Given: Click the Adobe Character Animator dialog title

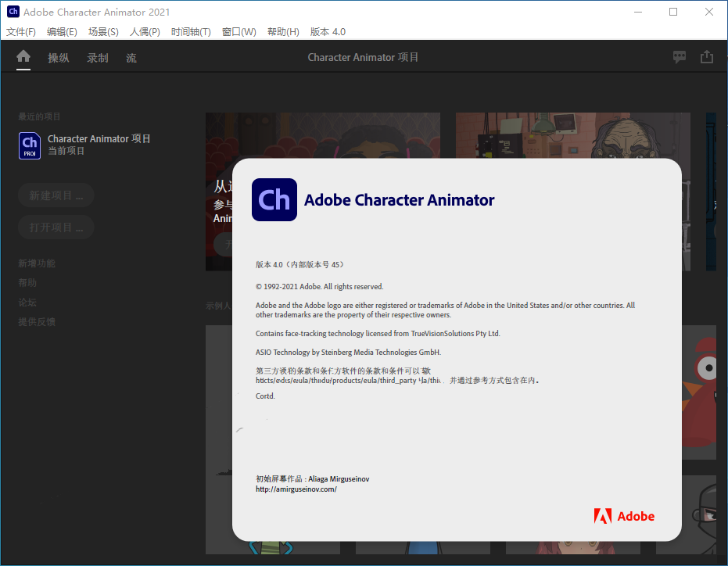Looking at the screenshot, I should pos(400,200).
